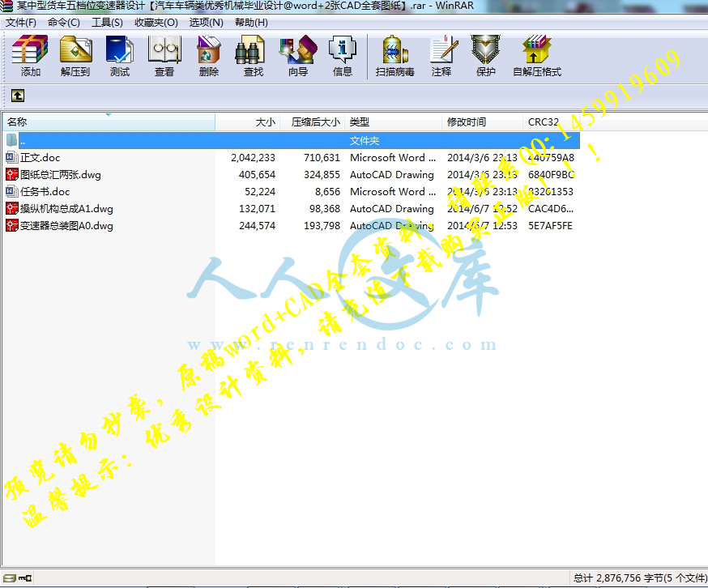
Task: Sort by the 大小 column header
Action: click(x=248, y=122)
